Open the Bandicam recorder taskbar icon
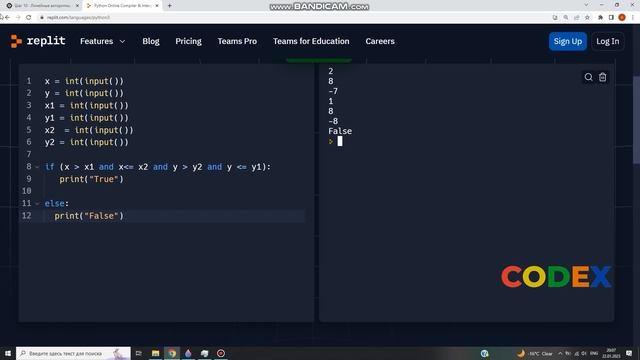Image resolution: width=640 pixels, height=360 pixels. pyautogui.click(x=221, y=353)
